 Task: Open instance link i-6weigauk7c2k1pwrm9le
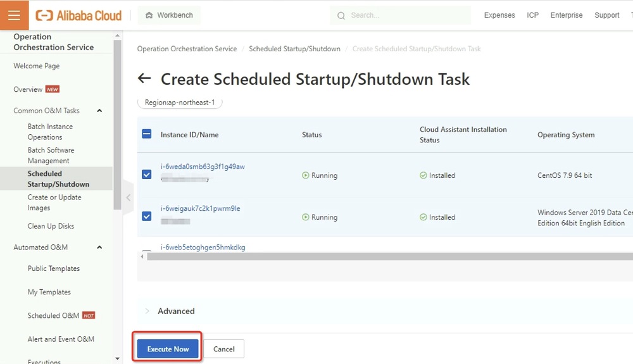pos(200,209)
